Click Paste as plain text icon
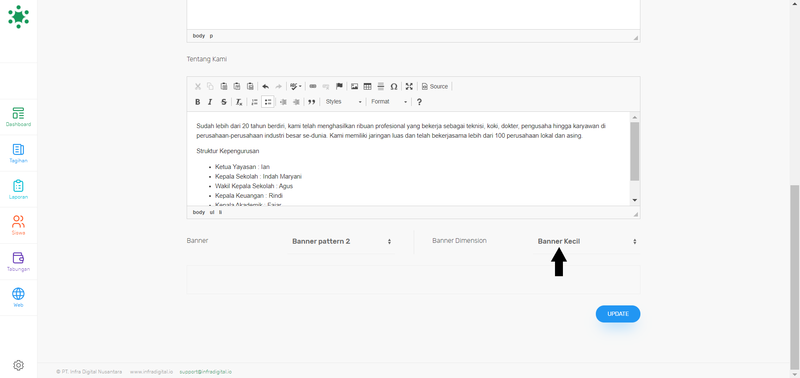 237,86
